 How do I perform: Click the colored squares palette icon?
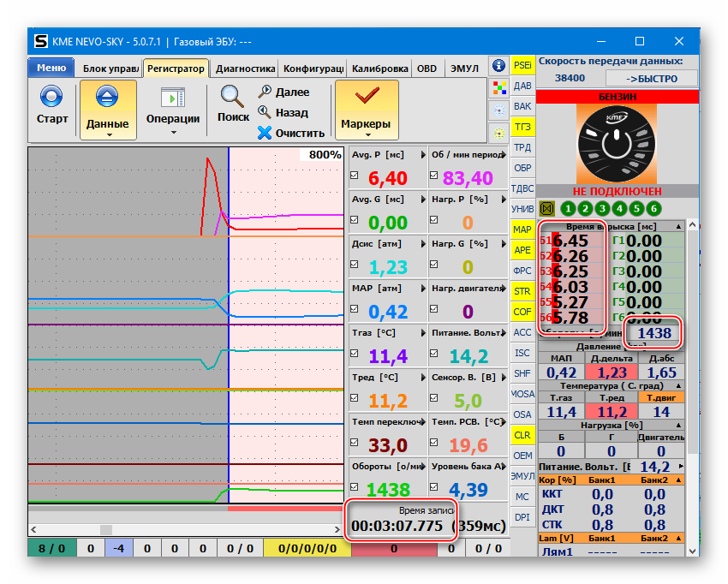[498, 88]
